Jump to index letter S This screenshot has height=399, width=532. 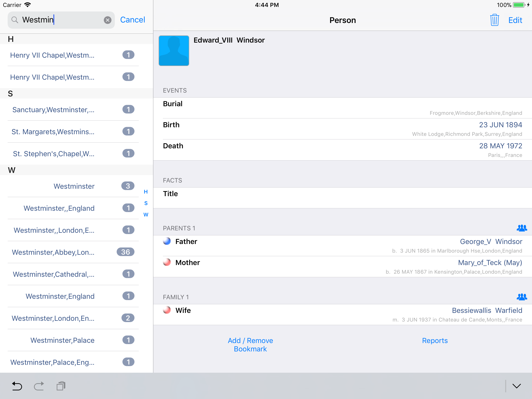tap(146, 203)
